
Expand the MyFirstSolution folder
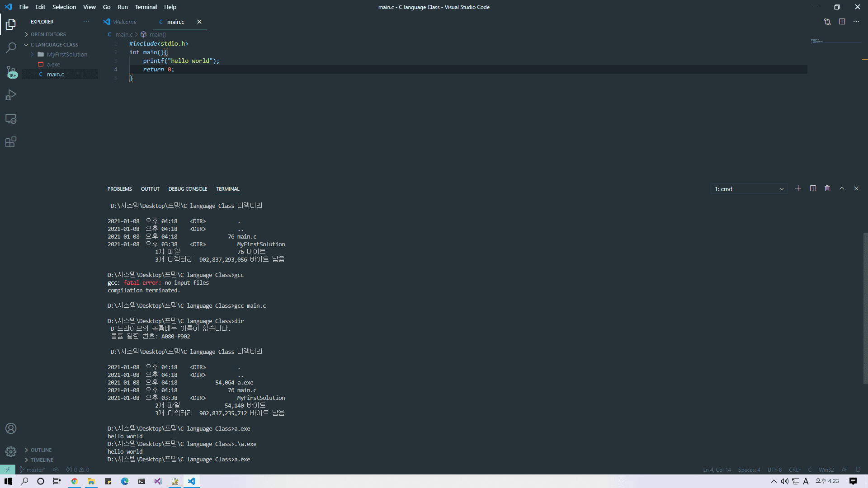click(67, 54)
